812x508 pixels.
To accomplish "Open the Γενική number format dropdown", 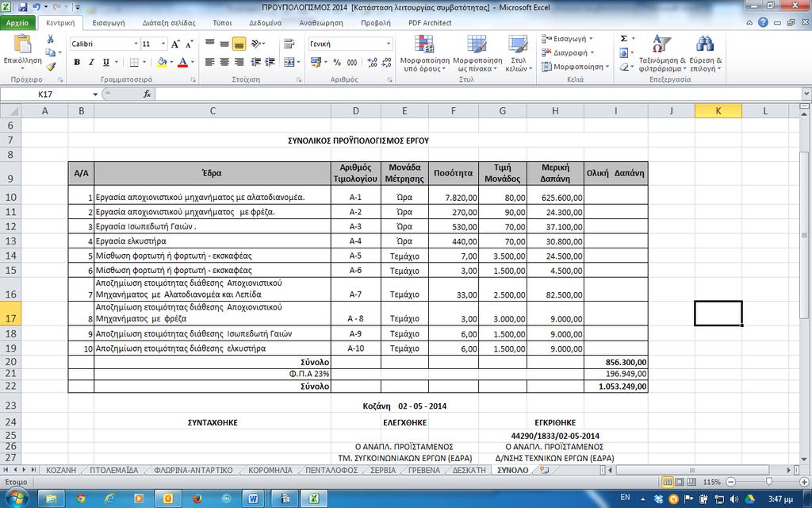I will pyautogui.click(x=389, y=44).
